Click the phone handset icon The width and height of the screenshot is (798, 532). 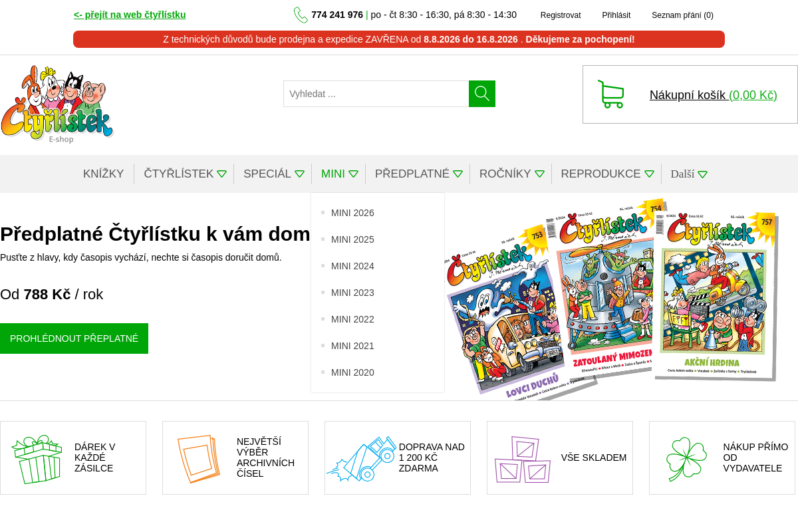click(x=301, y=15)
